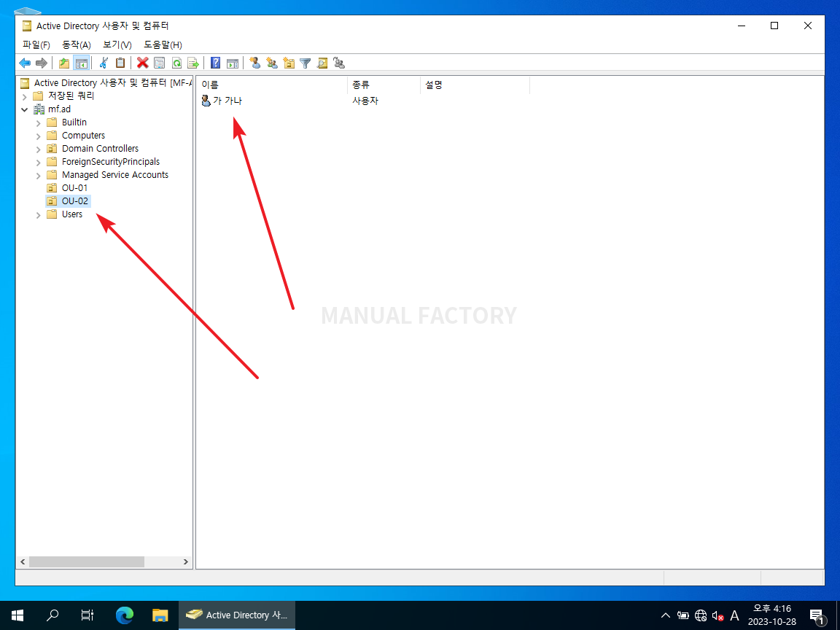Open File Explorer from the taskbar
Screen dimensions: 840x630
click(x=160, y=615)
